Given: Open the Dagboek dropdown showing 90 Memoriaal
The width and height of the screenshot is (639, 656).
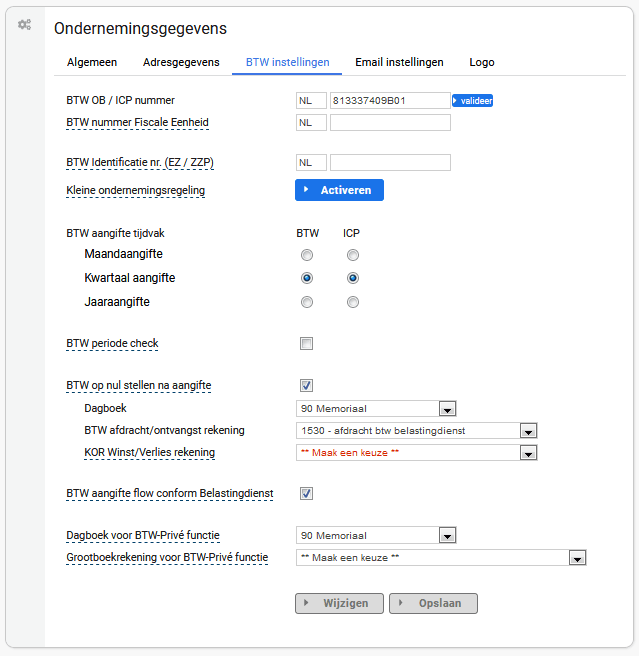Looking at the screenshot, I should 376,409.
